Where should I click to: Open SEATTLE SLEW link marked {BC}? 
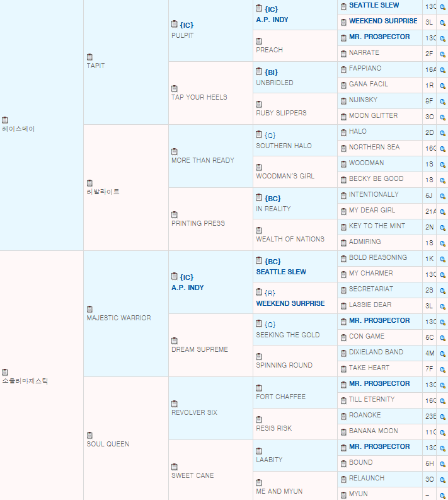click(281, 272)
